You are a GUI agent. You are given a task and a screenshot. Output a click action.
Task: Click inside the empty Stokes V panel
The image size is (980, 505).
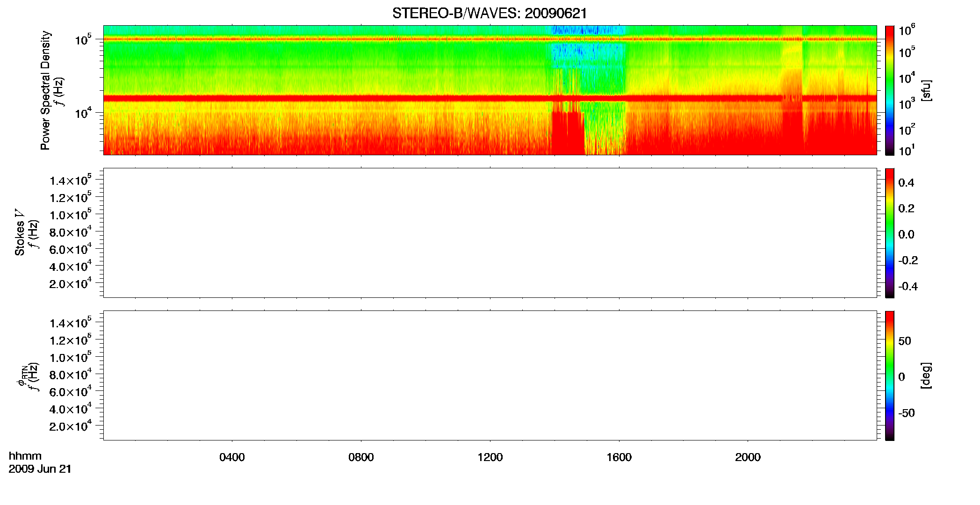pos(490,233)
